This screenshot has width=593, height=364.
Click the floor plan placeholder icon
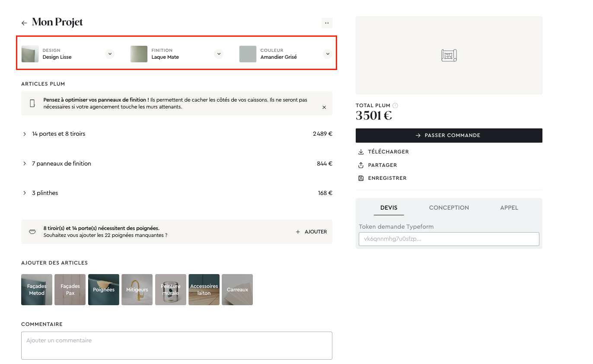pyautogui.click(x=449, y=55)
